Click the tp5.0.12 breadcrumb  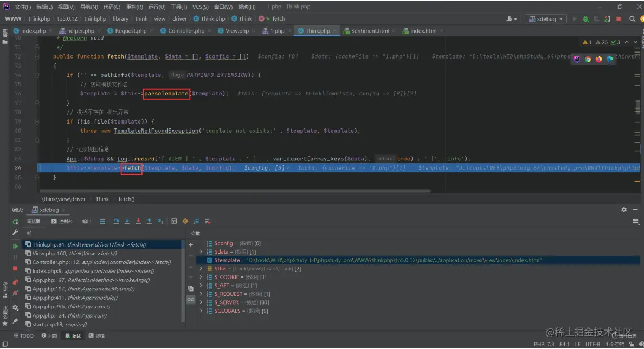(67, 19)
